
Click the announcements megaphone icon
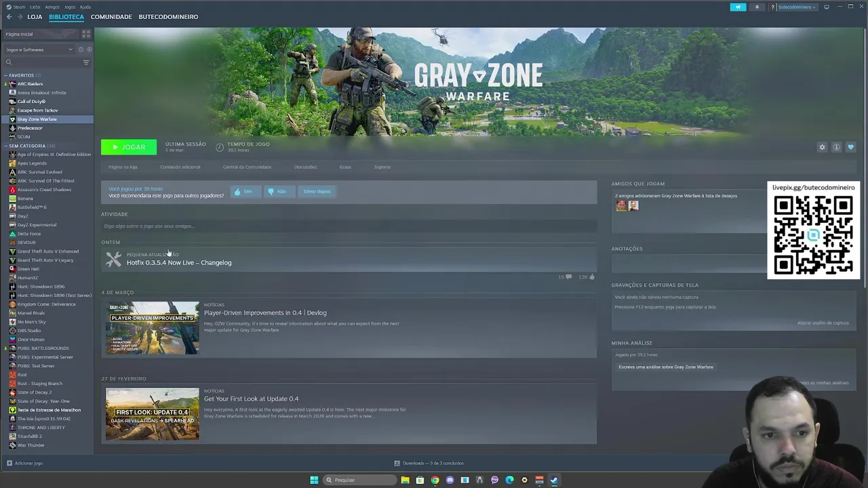point(738,7)
